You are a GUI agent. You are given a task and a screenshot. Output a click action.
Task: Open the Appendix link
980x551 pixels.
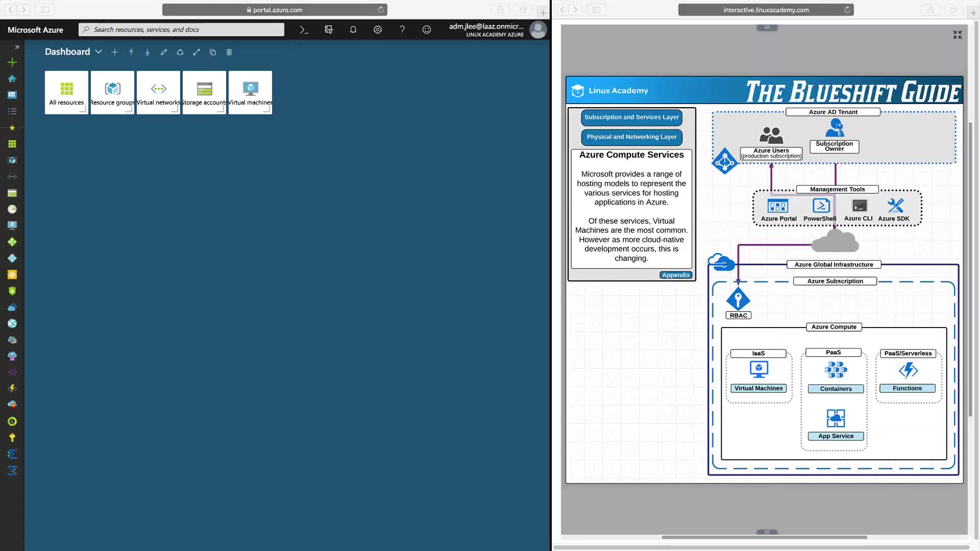tap(675, 275)
